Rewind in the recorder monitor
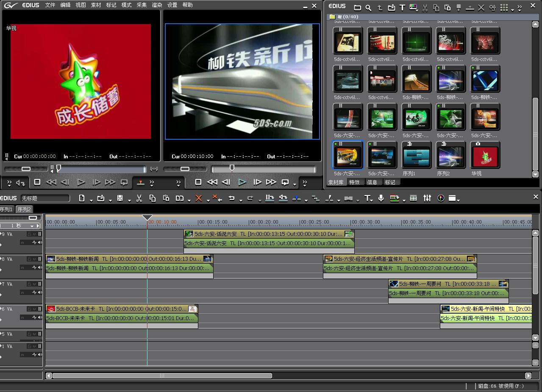This screenshot has width=542, height=392. (212, 182)
